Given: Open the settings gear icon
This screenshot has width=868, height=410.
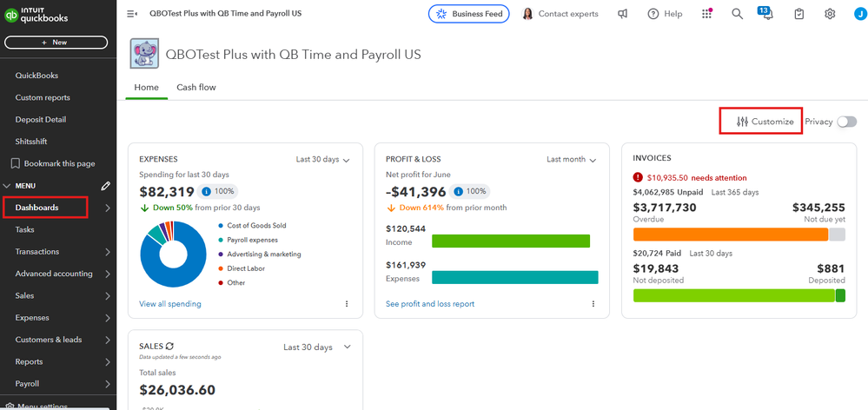Looking at the screenshot, I should [830, 14].
